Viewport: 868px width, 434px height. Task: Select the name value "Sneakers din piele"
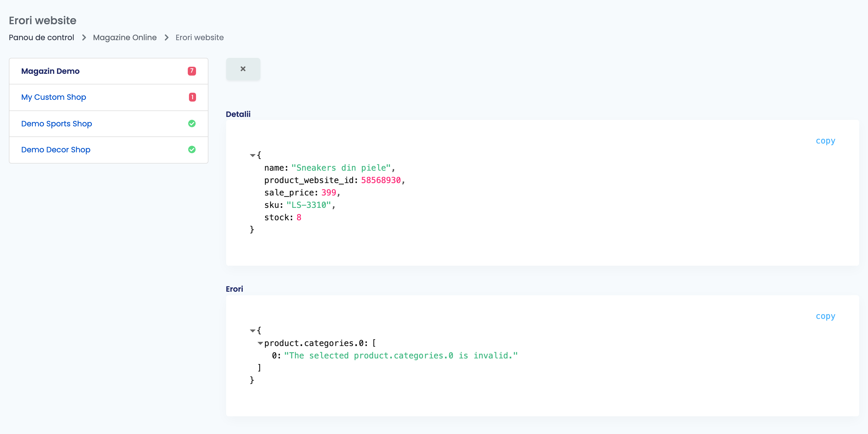coord(341,168)
